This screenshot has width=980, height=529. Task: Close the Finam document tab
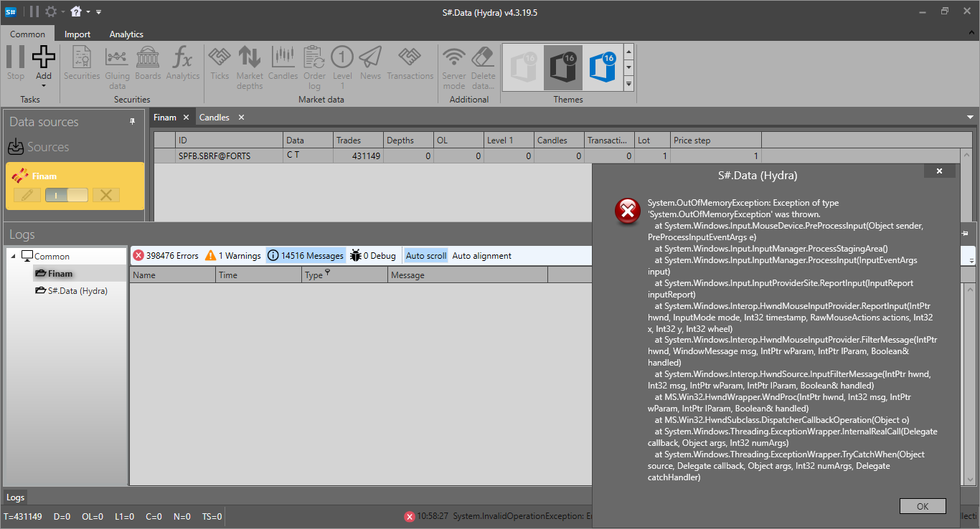point(186,118)
